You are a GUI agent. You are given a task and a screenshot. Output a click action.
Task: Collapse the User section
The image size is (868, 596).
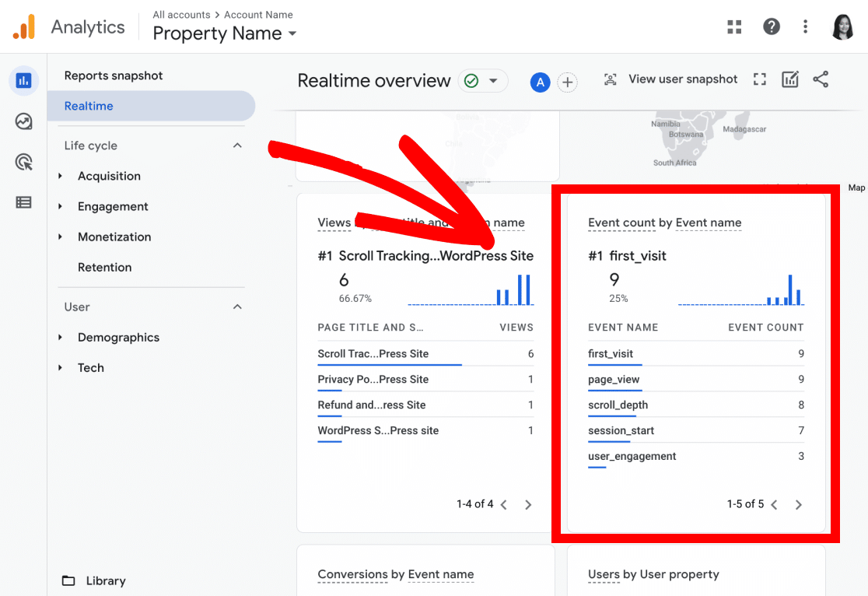point(237,307)
